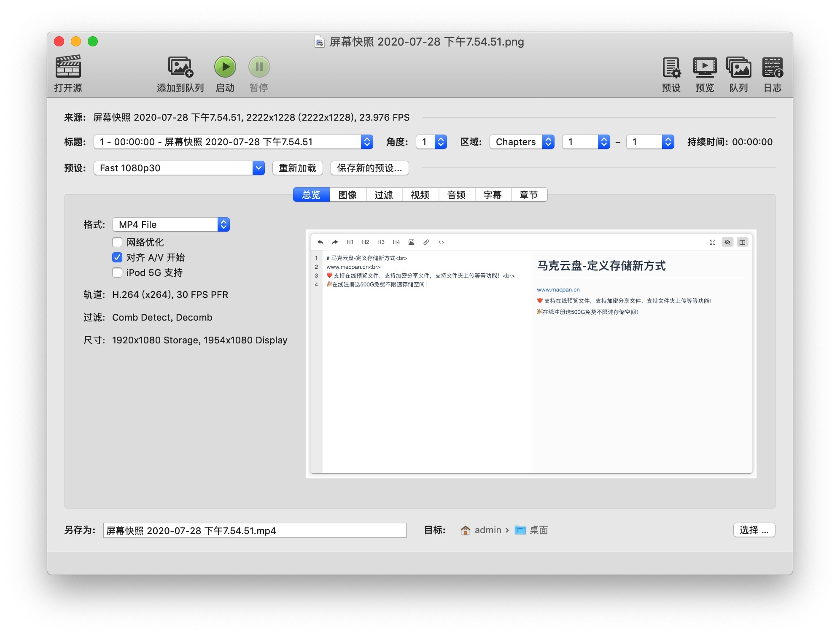Open the Preview window icon
Screen dimensions: 840x637
(x=705, y=67)
